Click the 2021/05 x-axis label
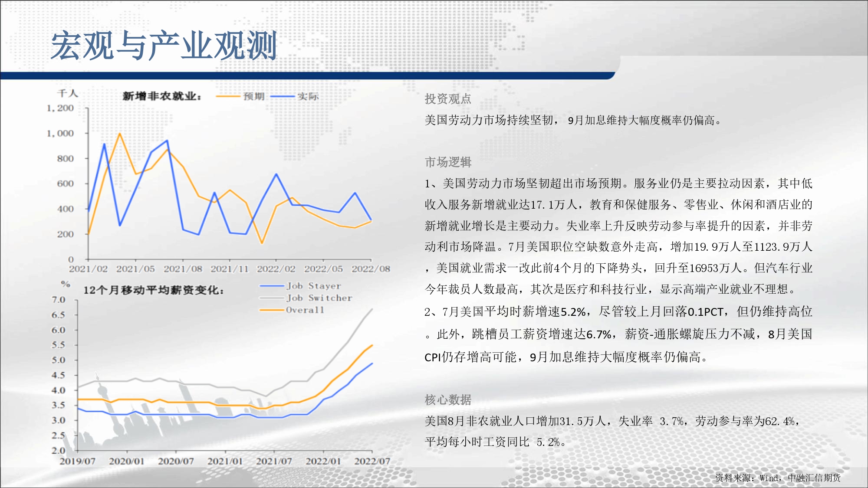The width and height of the screenshot is (868, 488). 135,269
